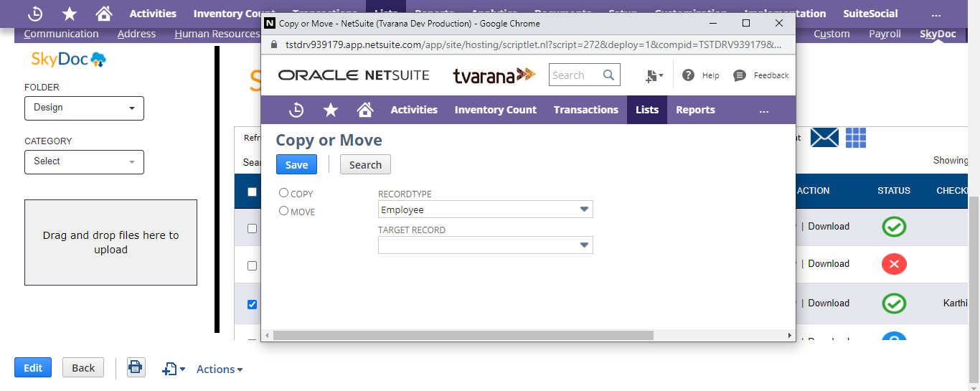Image resolution: width=980 pixels, height=391 pixels.
Task: Switch to the SkyDoc subtab
Action: coord(938,34)
